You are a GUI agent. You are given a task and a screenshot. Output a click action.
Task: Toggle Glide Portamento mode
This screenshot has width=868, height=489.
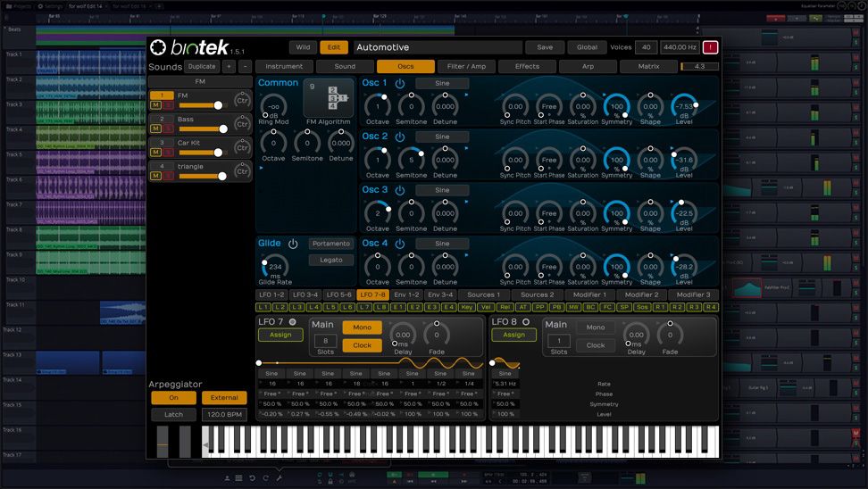(x=331, y=244)
